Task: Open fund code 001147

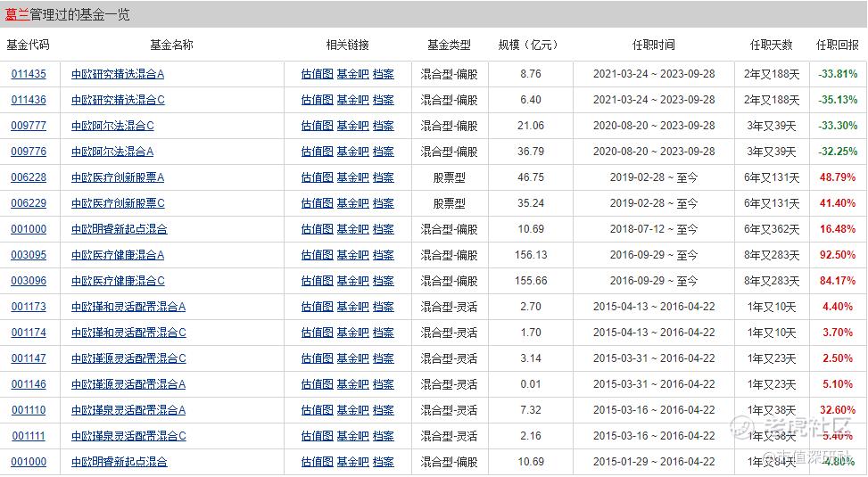Action: click(29, 358)
